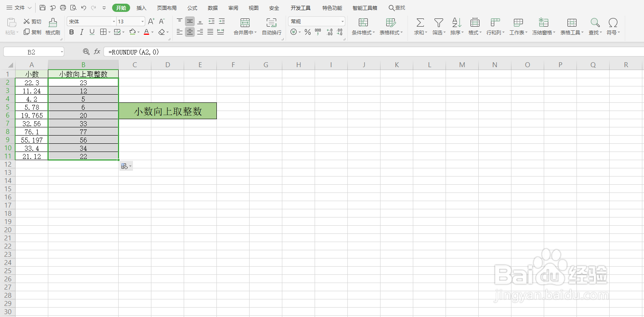The height and width of the screenshot is (317, 644).
Task: Toggle horizontal center alignment
Action: click(190, 32)
